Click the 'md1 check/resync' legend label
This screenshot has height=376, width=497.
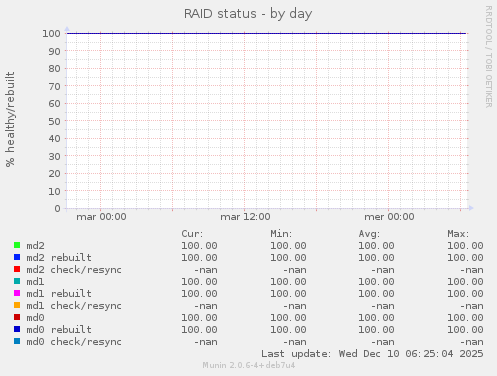(74, 306)
